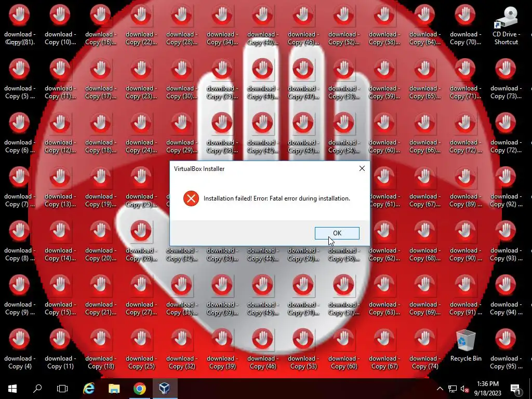Select the download - Copy (48) icon
Screen dimensions: 532x399
pyautogui.click(x=303, y=134)
